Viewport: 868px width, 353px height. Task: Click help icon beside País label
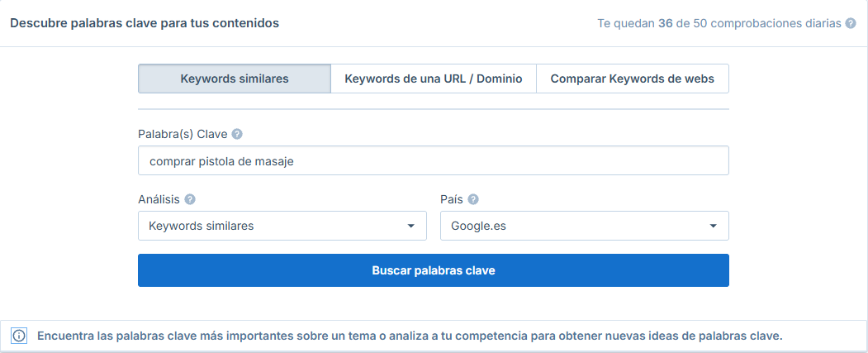tap(473, 199)
